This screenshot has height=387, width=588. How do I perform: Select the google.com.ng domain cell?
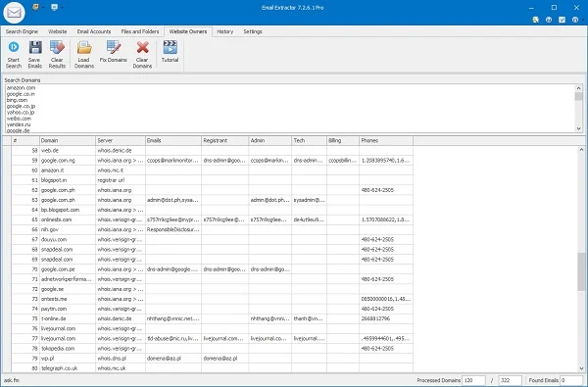tap(68, 161)
